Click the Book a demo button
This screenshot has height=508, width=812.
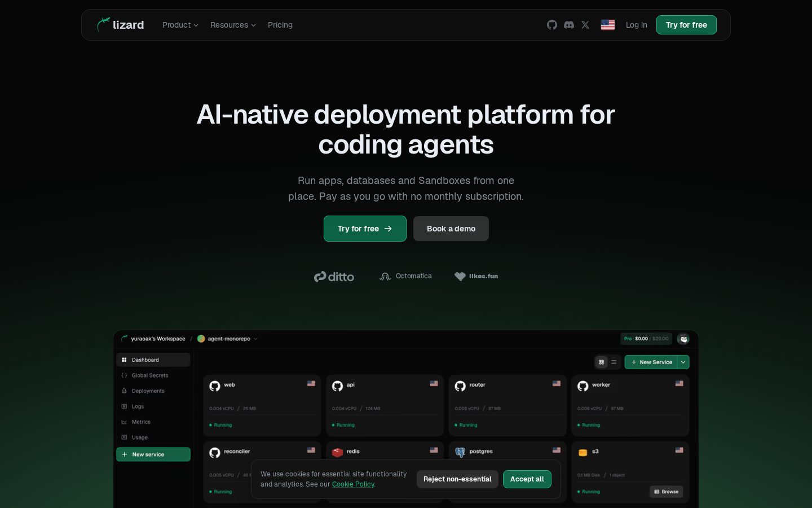pyautogui.click(x=451, y=229)
